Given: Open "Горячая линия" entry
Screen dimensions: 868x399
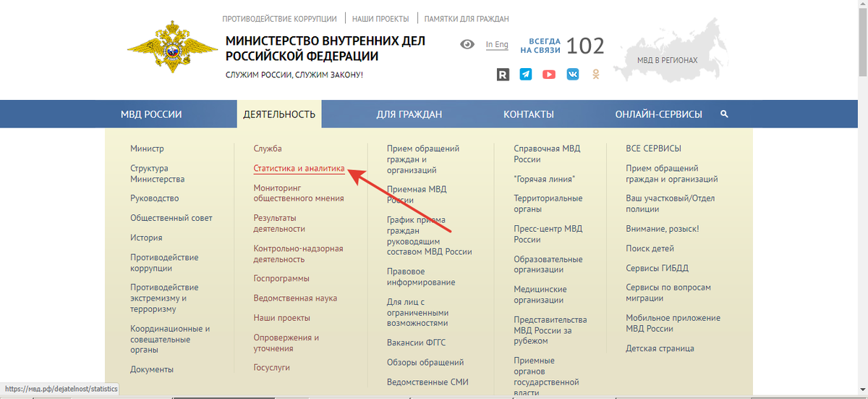Looking at the screenshot, I should click(545, 179).
